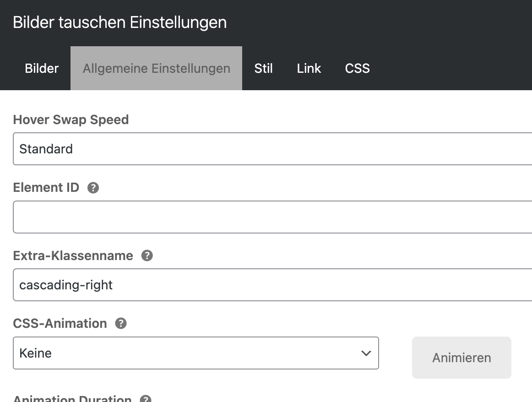Click the Element ID help icon
This screenshot has height=402, width=532.
click(93, 188)
